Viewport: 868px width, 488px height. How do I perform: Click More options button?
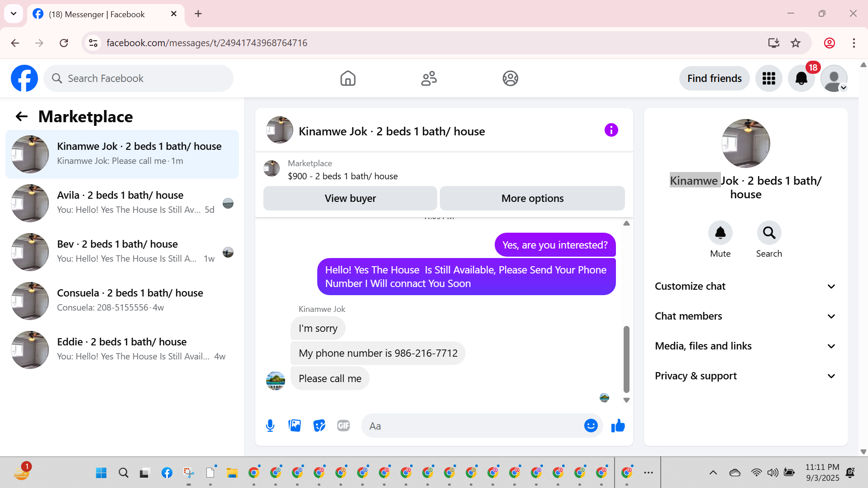point(532,198)
